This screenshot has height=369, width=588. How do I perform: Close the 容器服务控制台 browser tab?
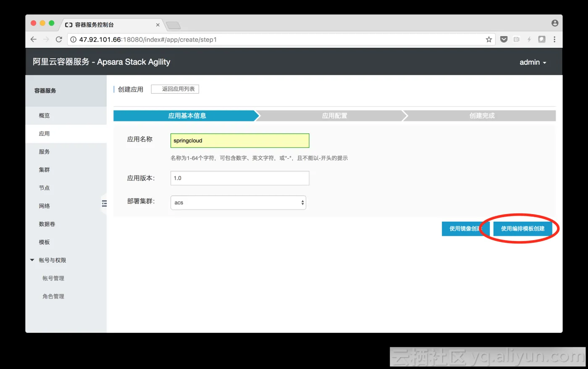[x=158, y=25]
